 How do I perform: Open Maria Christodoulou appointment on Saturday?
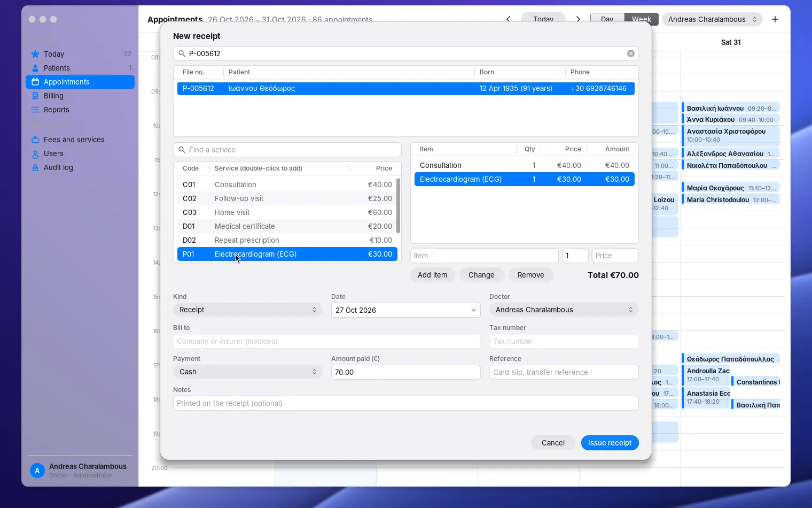(731, 199)
